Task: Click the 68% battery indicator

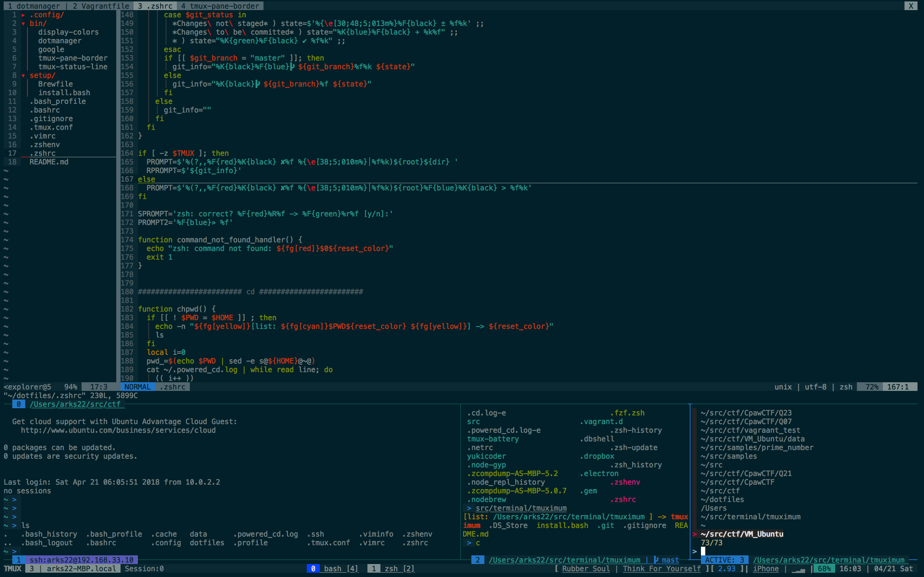Action: (824, 569)
